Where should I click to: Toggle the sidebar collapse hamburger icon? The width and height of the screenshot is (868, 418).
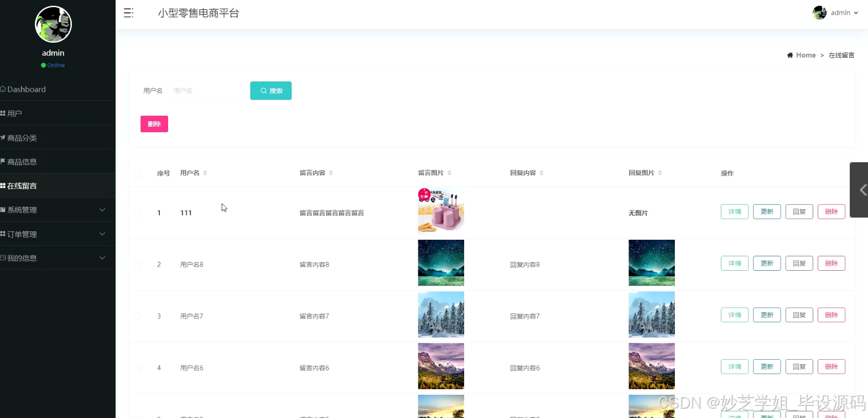pos(128,13)
